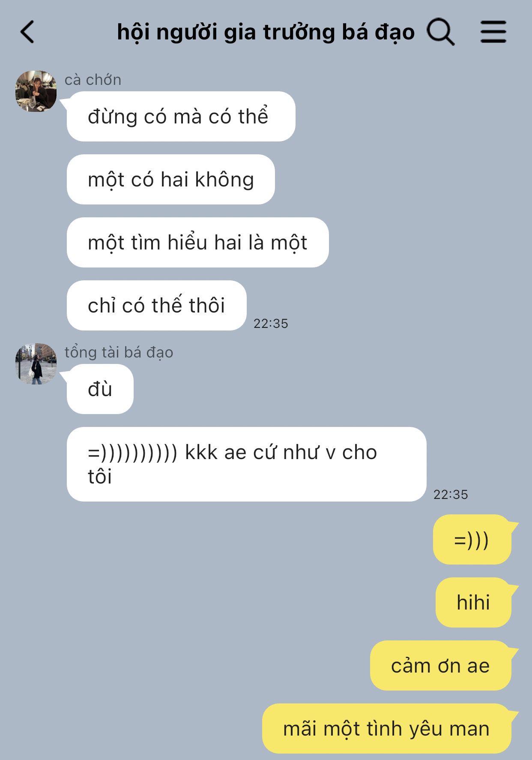Image resolution: width=532 pixels, height=760 pixels.
Task: Tap tổng tài bá đạo's profile avatar
Action: point(36,364)
